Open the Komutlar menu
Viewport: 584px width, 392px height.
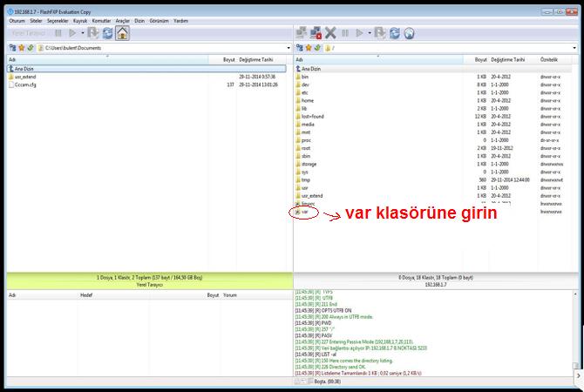101,20
